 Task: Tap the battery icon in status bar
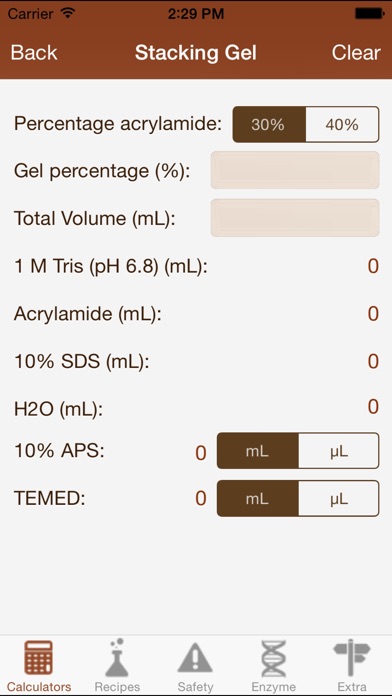(368, 14)
